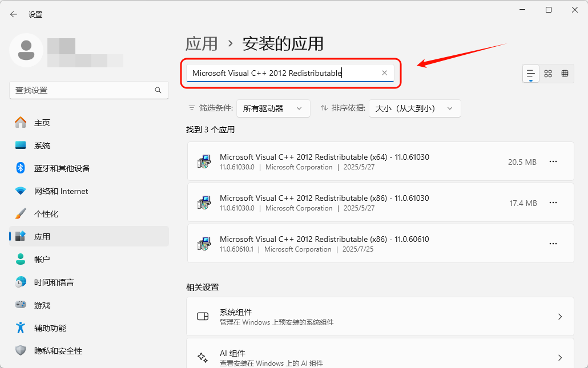Click the AI 组件 sparkle icon
The width and height of the screenshot is (588, 368).
tap(203, 358)
